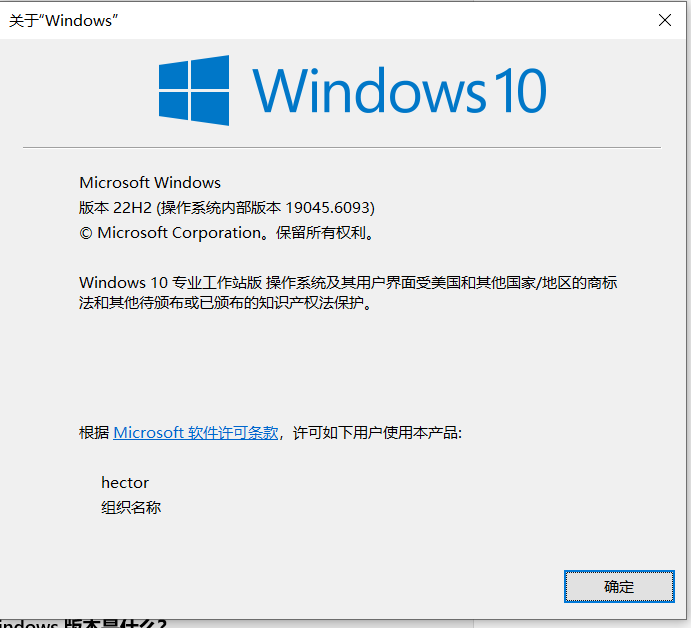Click the word 根据 before the license link

(x=94, y=433)
